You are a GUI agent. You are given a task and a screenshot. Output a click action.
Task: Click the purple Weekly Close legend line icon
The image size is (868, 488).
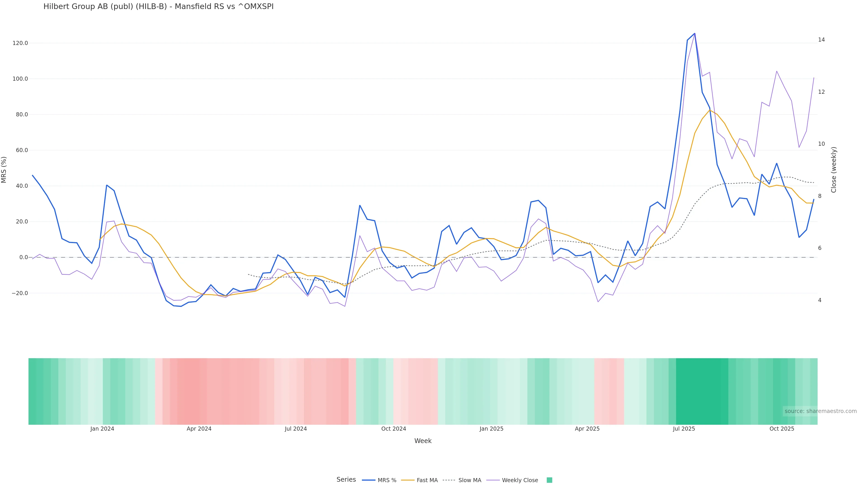493,480
